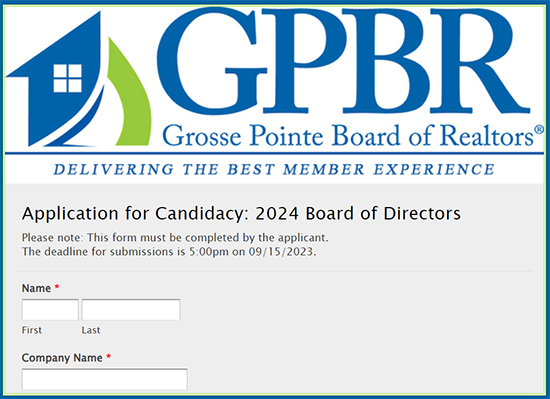Viewport: 550px width, 399px height.
Task: Click the submission deadline text line
Action: pyautogui.click(x=169, y=252)
